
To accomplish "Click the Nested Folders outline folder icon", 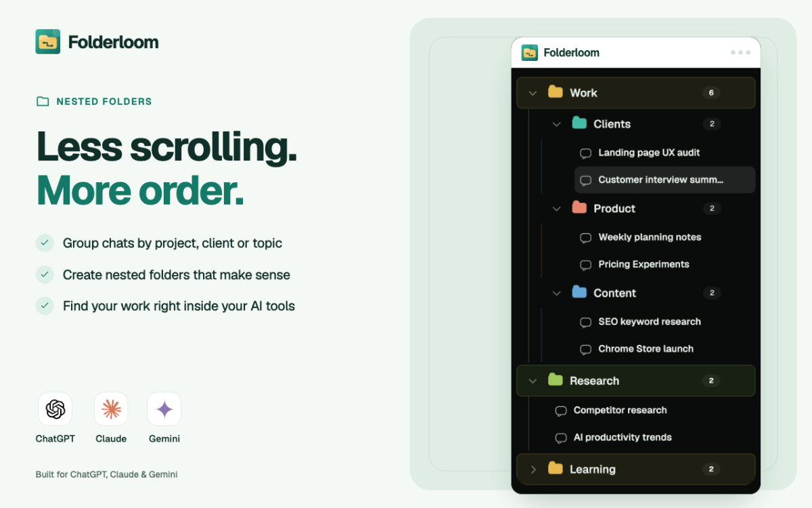I will [x=43, y=102].
